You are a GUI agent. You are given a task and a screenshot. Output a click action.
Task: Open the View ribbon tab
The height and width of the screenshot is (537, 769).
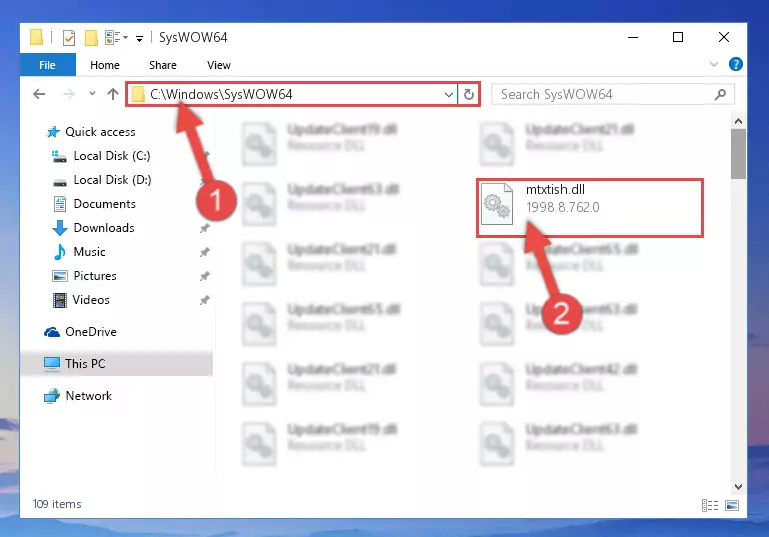pos(219,65)
